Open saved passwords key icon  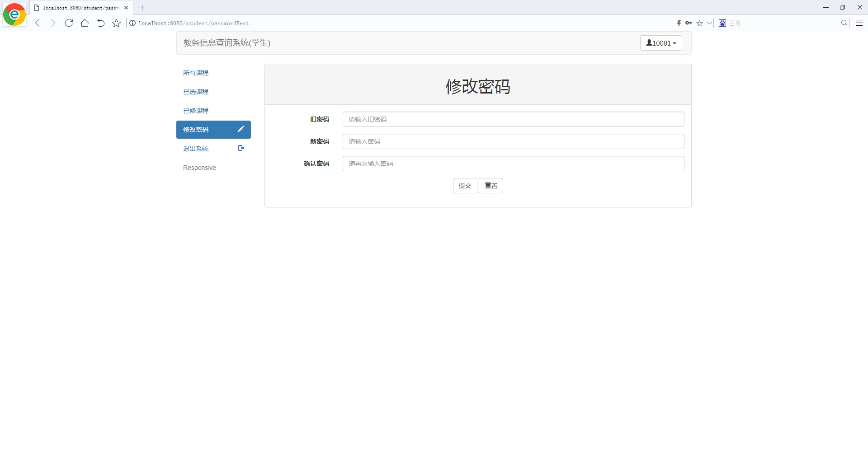689,23
